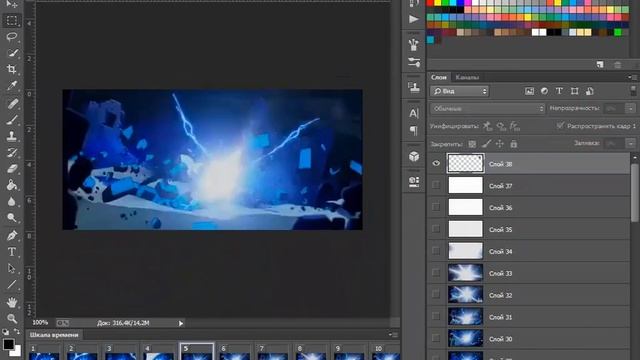Viewport: 640px width, 360px height.
Task: Select layer Слой 33 thumbnail
Action: coord(465,273)
